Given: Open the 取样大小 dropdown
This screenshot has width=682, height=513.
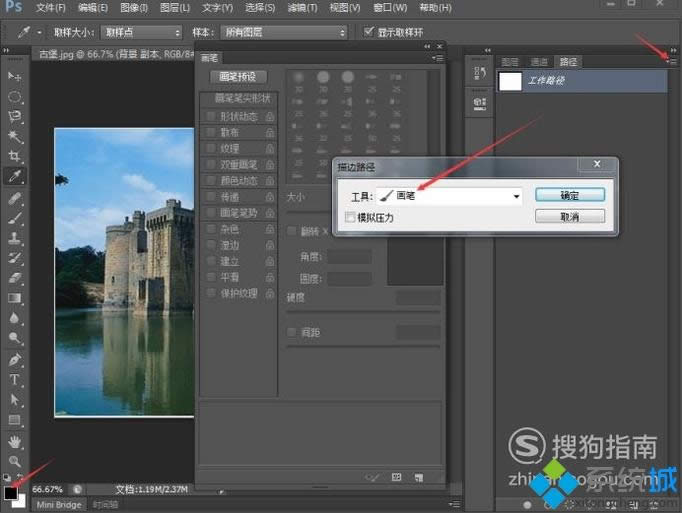Looking at the screenshot, I should pos(141,32).
